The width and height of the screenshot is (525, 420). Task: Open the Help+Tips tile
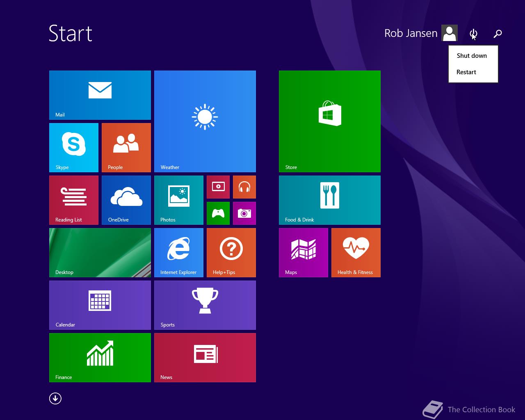pos(231,253)
